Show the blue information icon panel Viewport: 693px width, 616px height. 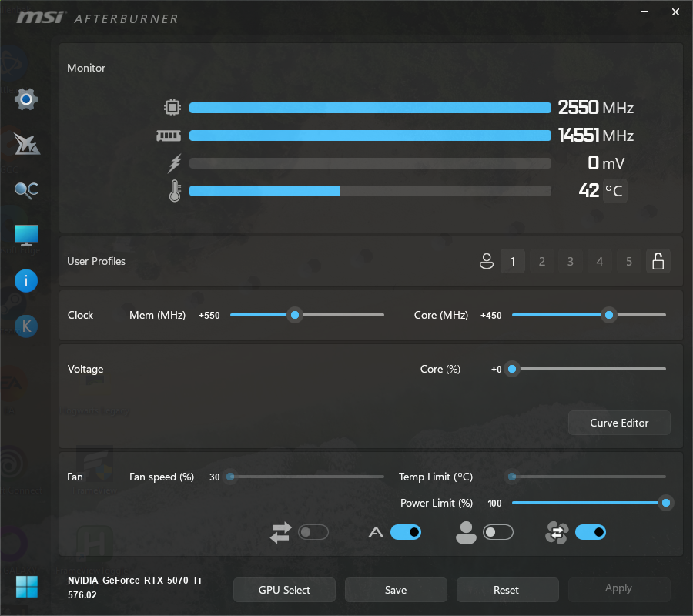click(26, 281)
